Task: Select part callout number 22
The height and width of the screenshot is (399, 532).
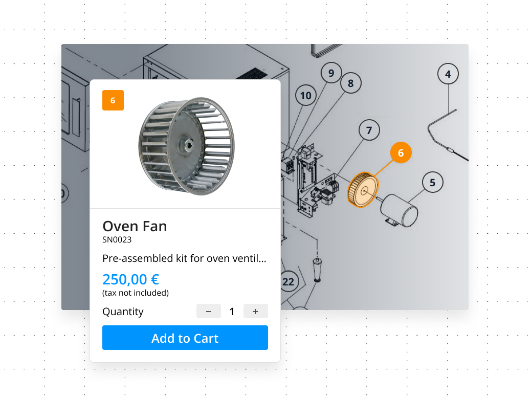Action: (289, 282)
